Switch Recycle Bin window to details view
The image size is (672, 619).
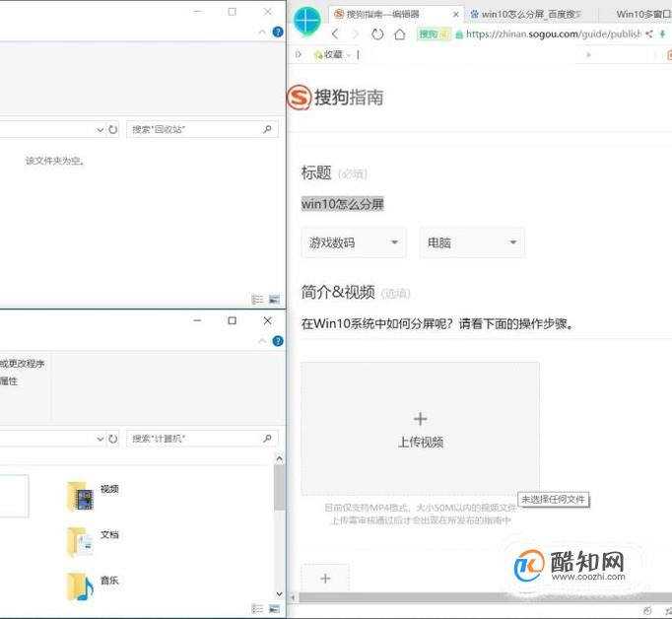[x=257, y=300]
